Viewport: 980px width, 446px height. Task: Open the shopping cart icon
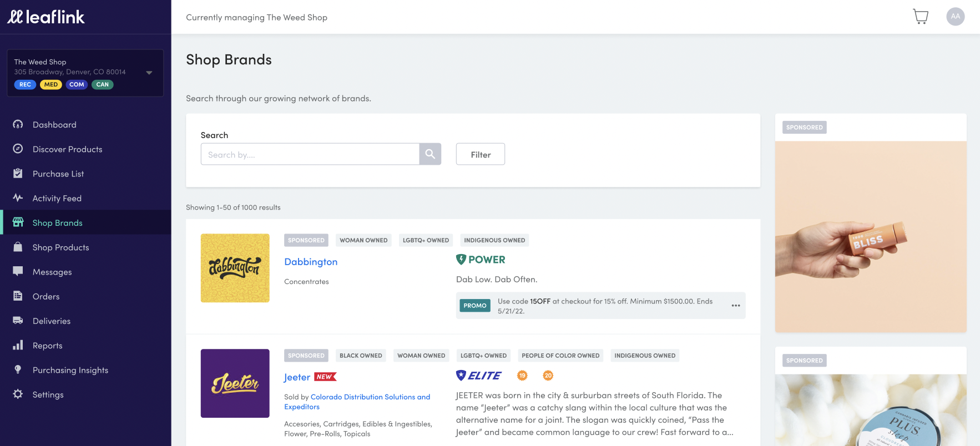click(921, 17)
